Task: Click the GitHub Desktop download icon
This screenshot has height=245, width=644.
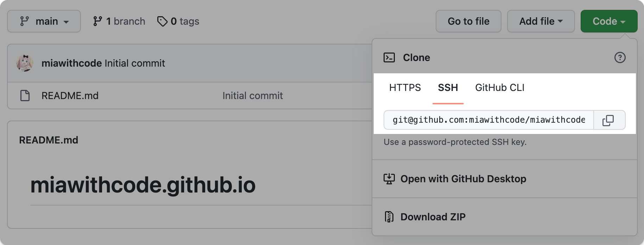Action: point(389,179)
